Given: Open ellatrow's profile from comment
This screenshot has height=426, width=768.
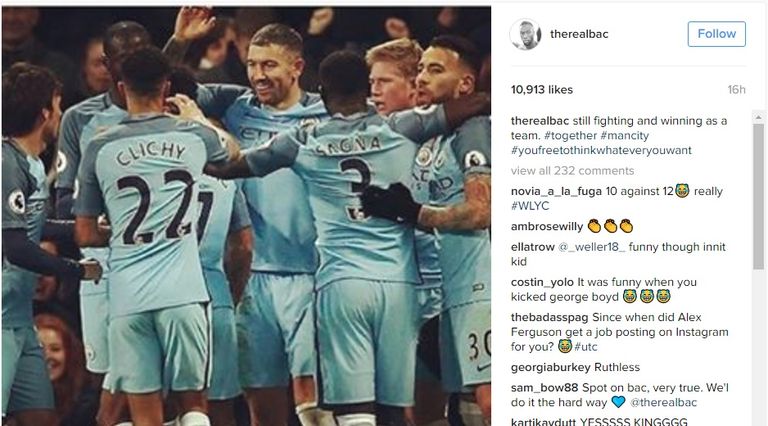Looking at the screenshot, I should point(532,247).
